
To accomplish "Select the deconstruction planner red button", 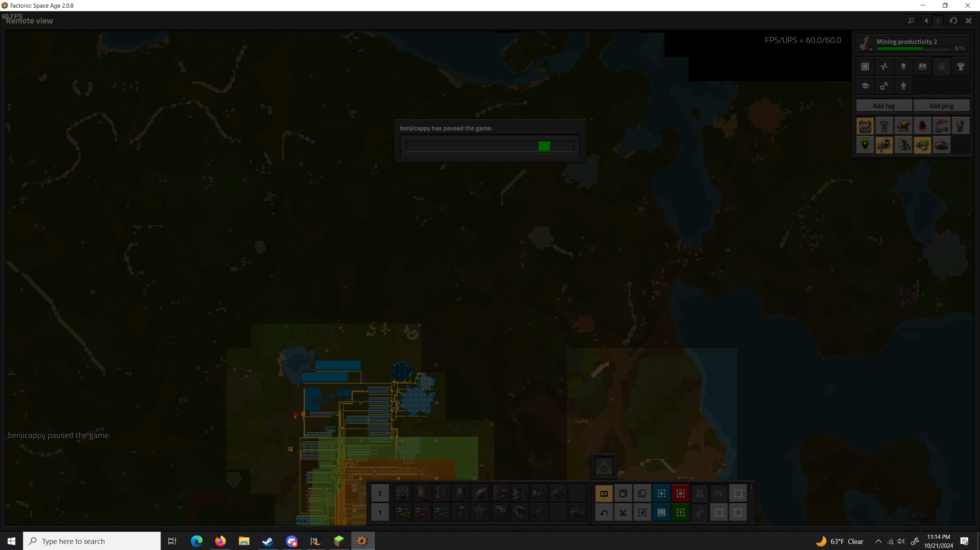I will (680, 493).
